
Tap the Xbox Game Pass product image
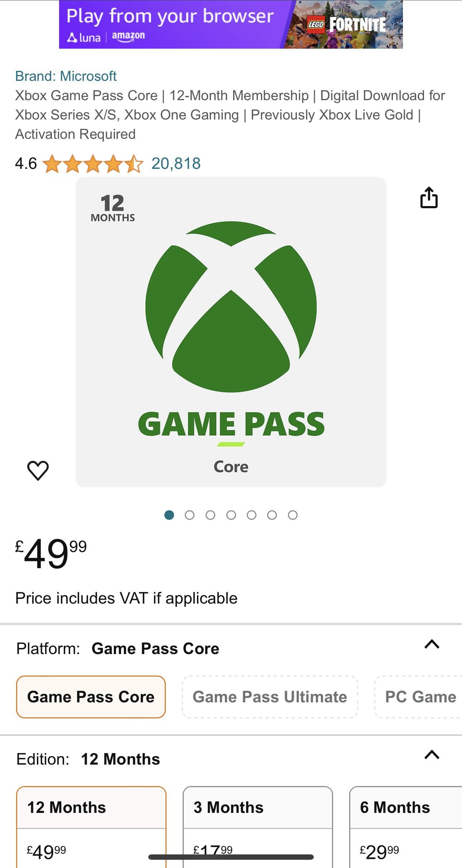click(231, 332)
